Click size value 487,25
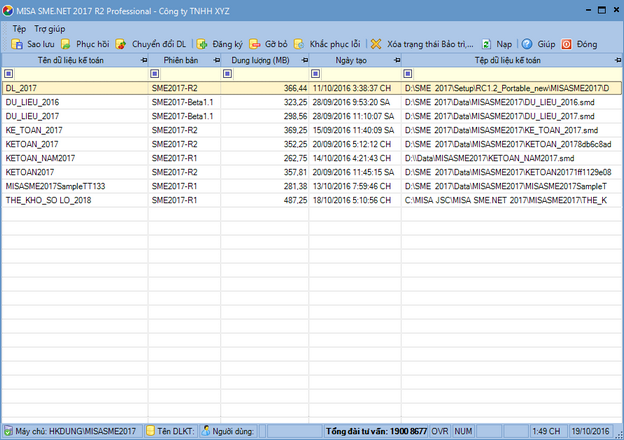 coord(295,200)
